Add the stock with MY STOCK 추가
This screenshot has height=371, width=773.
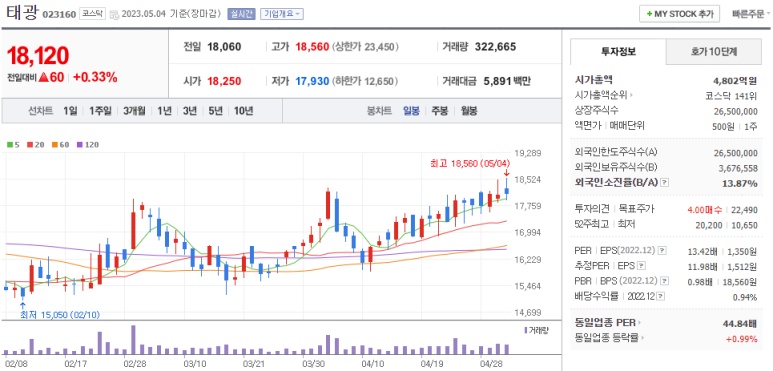(x=679, y=14)
